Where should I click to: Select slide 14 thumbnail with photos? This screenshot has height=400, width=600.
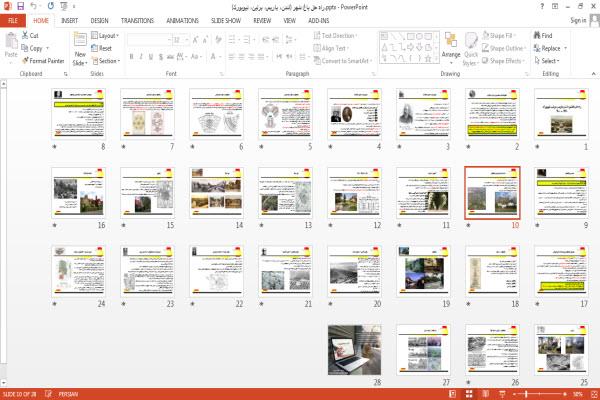click(217, 193)
